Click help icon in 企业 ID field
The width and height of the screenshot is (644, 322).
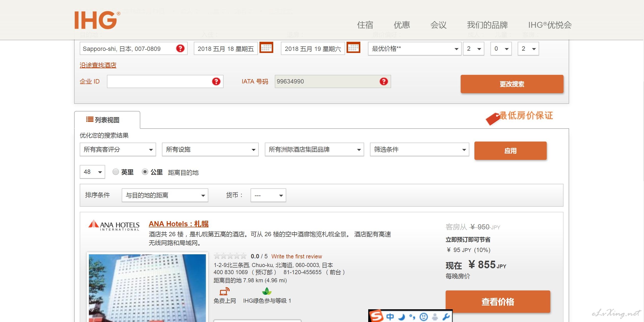pyautogui.click(x=216, y=81)
